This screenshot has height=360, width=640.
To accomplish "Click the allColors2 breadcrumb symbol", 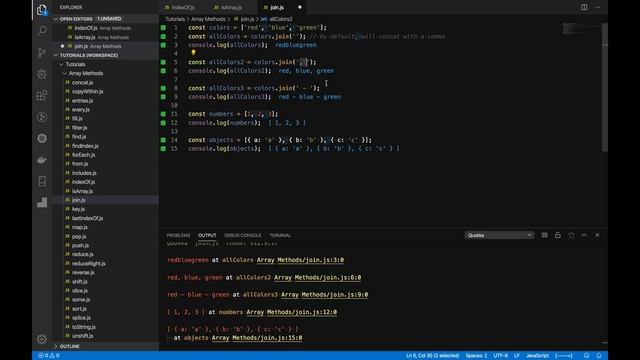I will click(x=280, y=19).
